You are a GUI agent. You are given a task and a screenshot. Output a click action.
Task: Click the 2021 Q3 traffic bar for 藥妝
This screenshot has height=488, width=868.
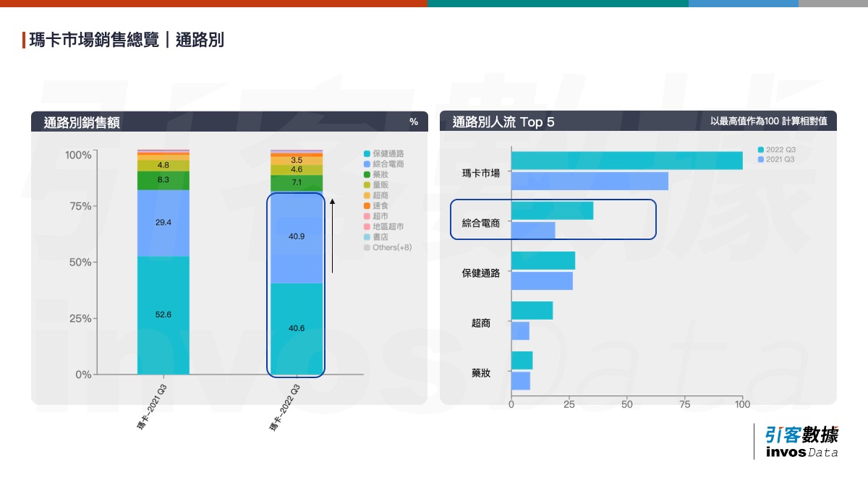tap(521, 380)
